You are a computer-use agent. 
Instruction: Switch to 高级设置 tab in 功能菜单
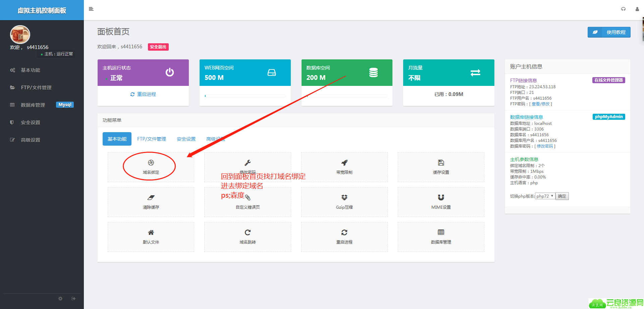216,139
